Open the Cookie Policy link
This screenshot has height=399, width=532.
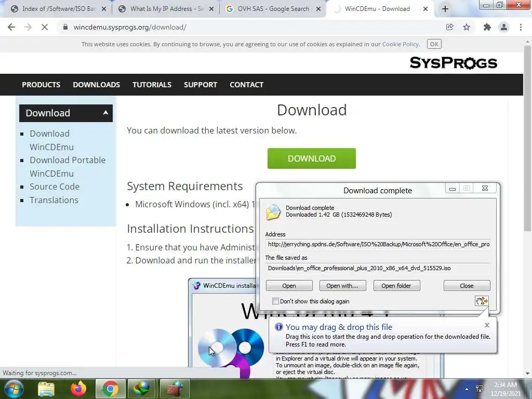401,44
